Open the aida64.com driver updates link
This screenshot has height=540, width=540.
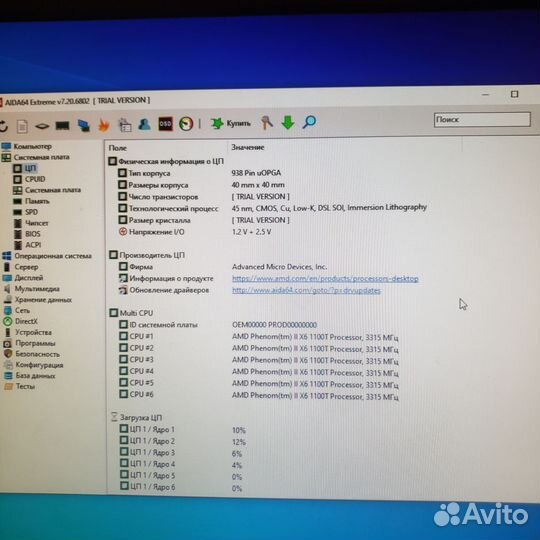(307, 291)
